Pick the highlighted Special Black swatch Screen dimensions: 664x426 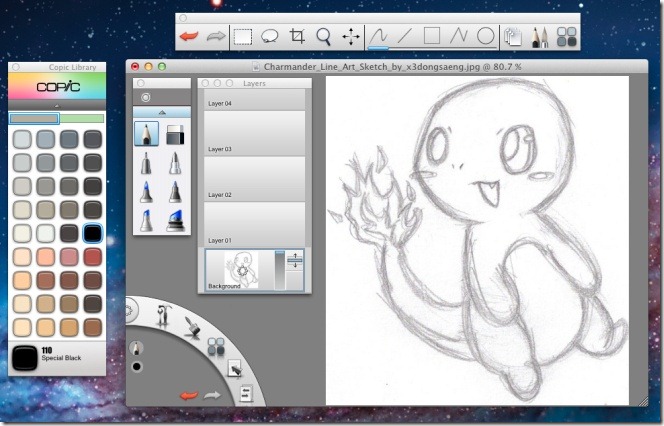(93, 233)
